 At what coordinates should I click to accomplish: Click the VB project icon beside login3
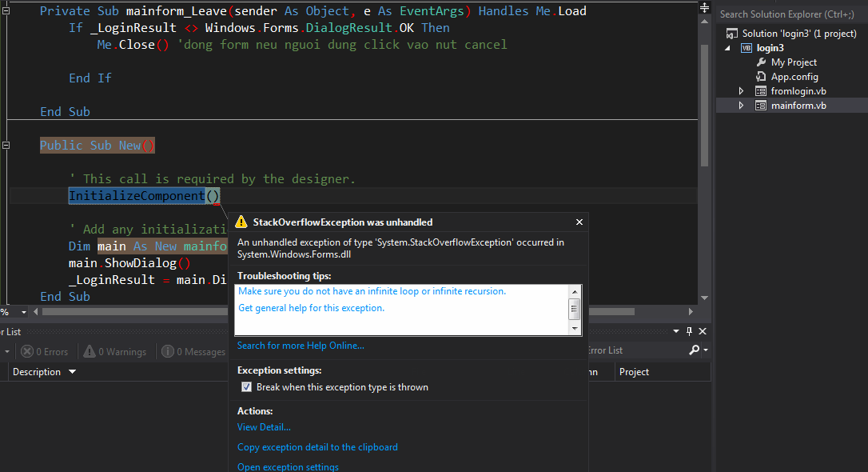tap(747, 47)
